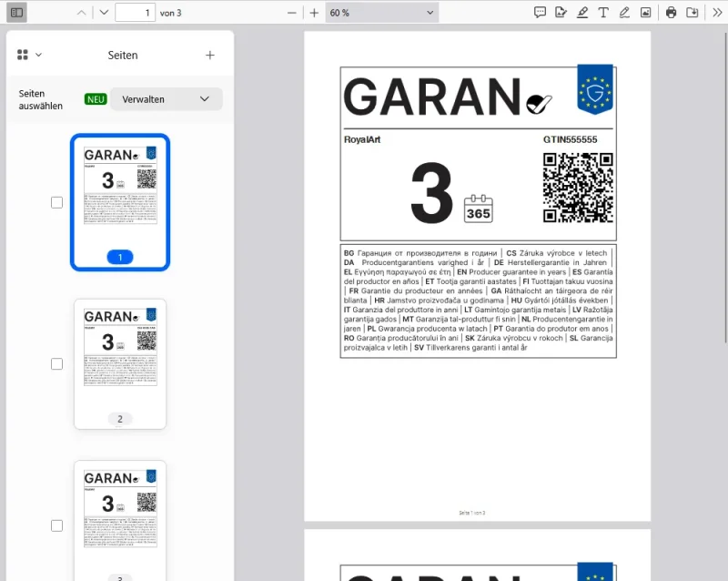Click the 365 calendar icon in the document
Image resolution: width=728 pixels, height=581 pixels.
tap(479, 209)
